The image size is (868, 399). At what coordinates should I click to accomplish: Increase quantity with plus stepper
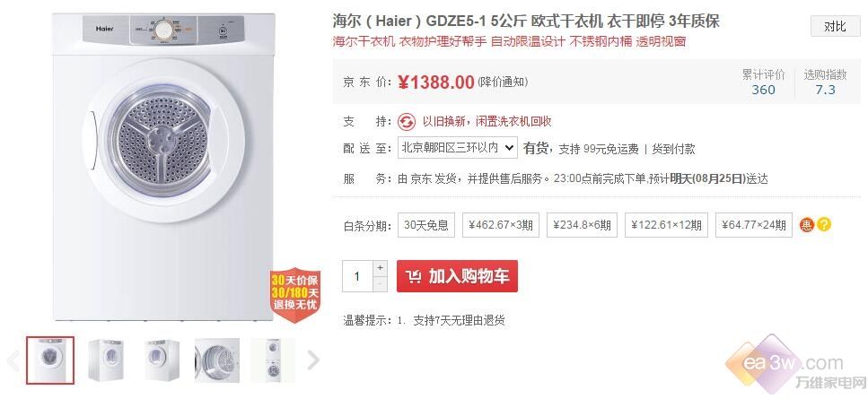coord(380,268)
